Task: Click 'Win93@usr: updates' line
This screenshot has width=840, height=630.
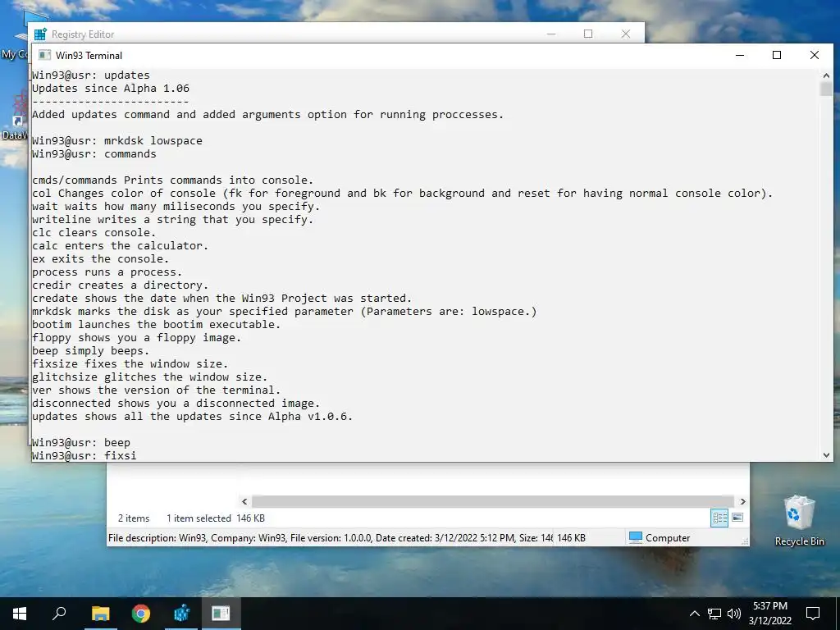Action: pos(90,75)
